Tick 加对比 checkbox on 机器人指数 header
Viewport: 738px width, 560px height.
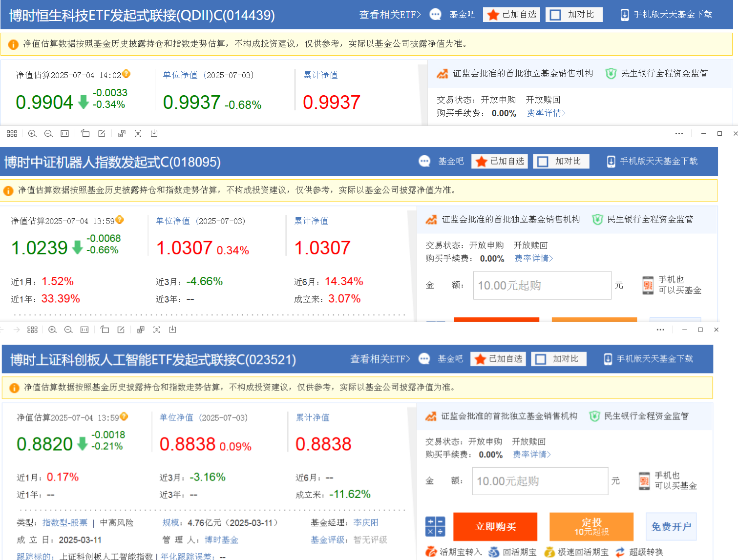tap(543, 161)
